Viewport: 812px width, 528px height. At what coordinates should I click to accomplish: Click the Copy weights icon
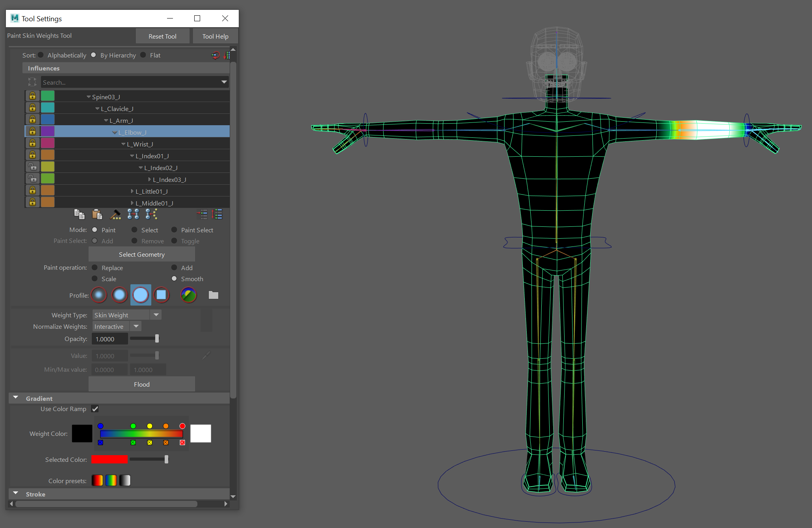click(79, 214)
